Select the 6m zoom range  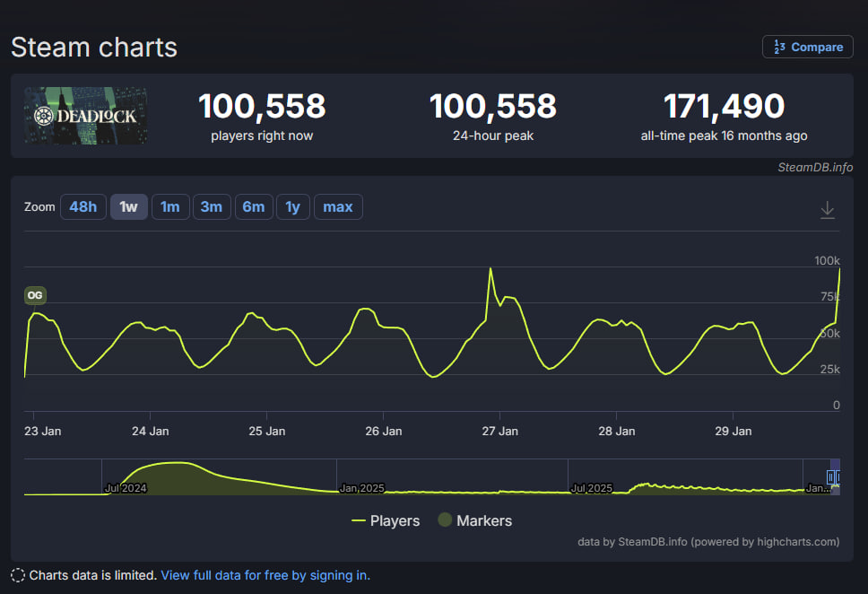pyautogui.click(x=253, y=206)
